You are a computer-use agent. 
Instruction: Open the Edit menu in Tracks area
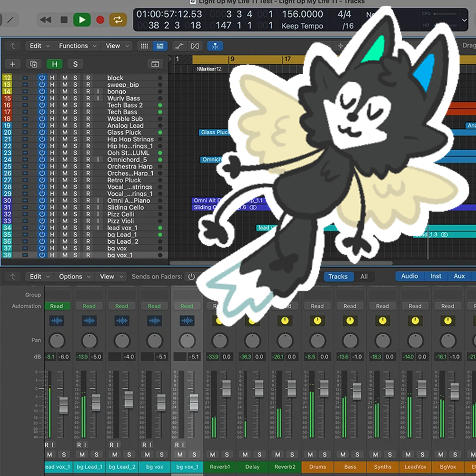point(40,46)
